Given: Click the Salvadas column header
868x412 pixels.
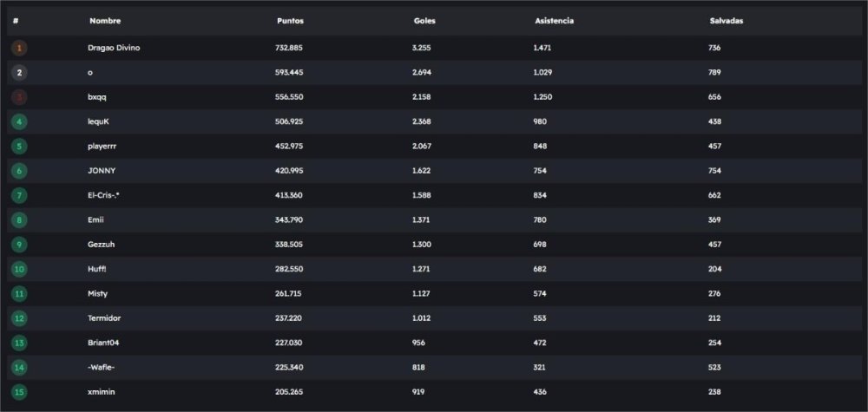Looking at the screenshot, I should pyautogui.click(x=726, y=20).
